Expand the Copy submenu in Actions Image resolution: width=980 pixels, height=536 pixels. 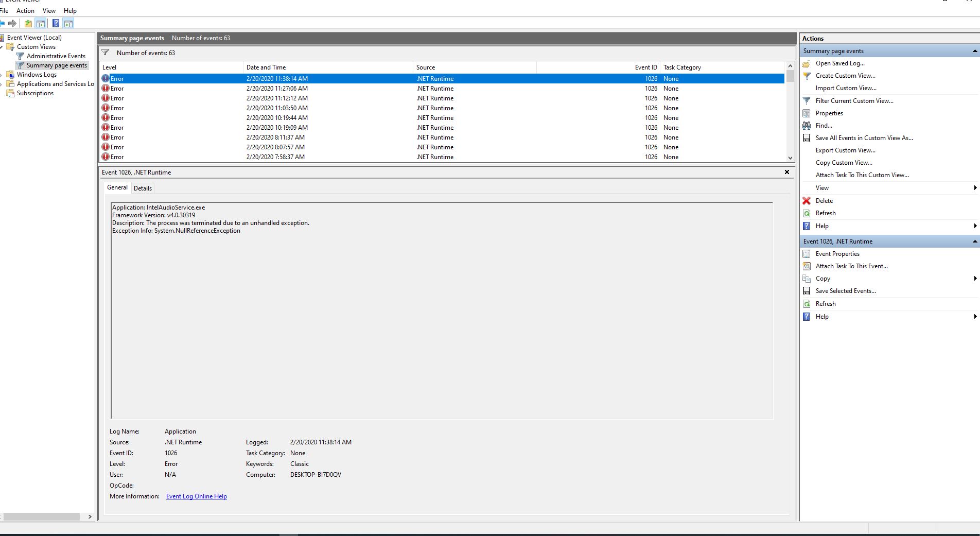975,279
